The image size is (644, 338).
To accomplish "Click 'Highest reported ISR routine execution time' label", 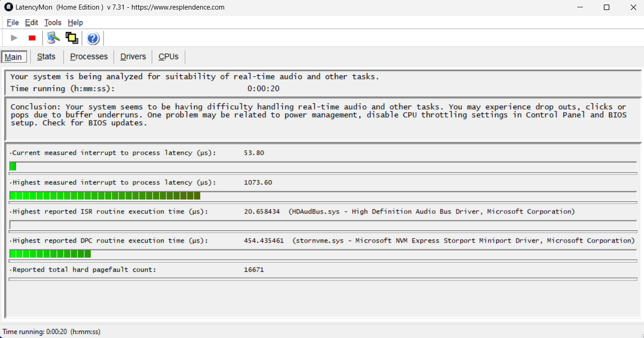I will [x=110, y=212].
